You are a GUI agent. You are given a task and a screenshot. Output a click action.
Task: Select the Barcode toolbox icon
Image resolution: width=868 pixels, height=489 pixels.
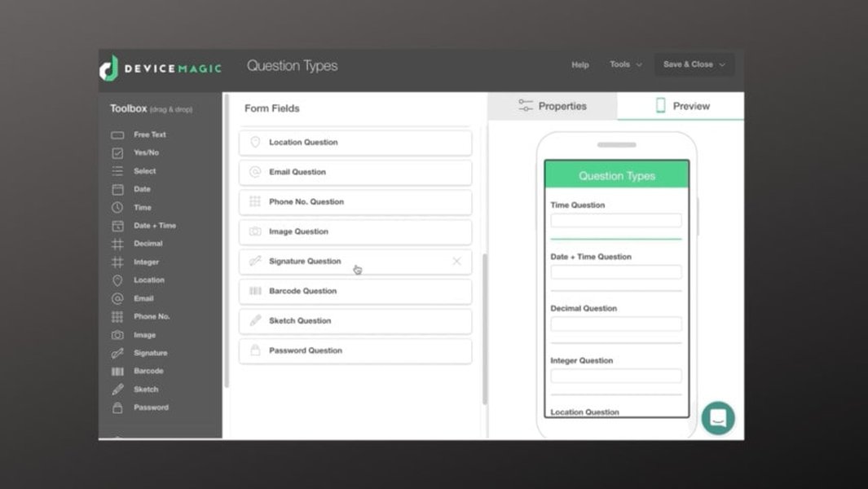click(117, 371)
